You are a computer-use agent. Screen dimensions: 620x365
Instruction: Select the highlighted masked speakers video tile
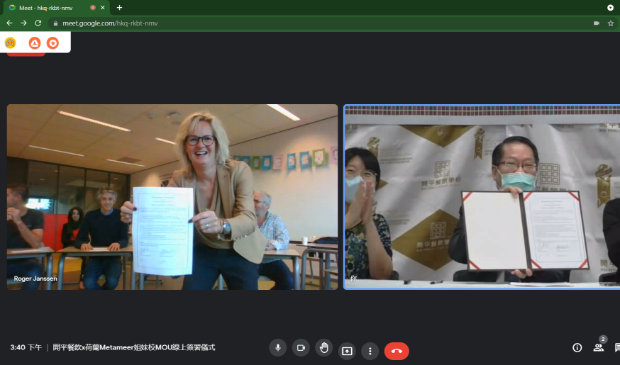tap(482, 197)
